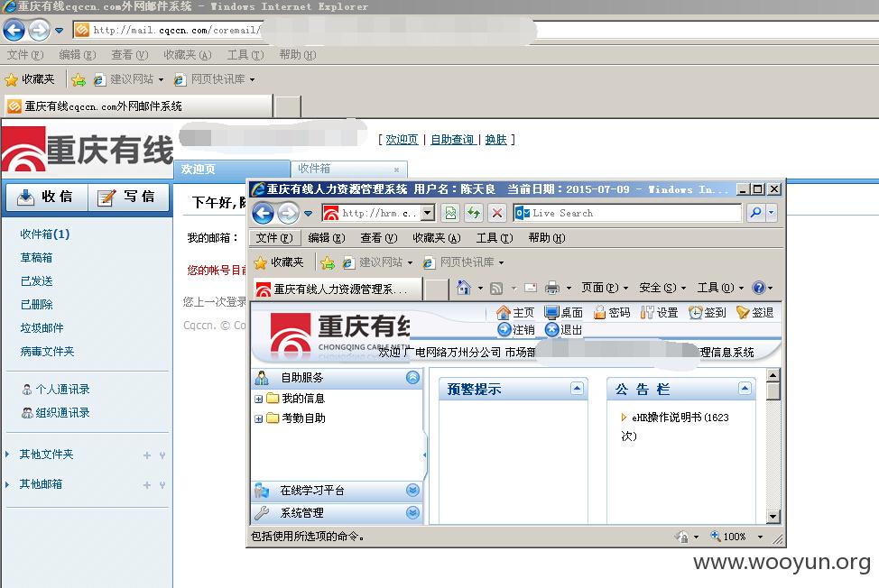
Task: Open address dropdown in HR system window
Action: (428, 213)
